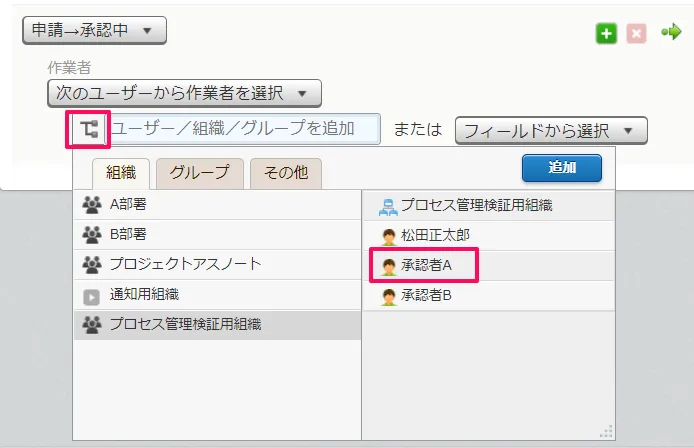Select user 松田正太郎

click(489, 236)
